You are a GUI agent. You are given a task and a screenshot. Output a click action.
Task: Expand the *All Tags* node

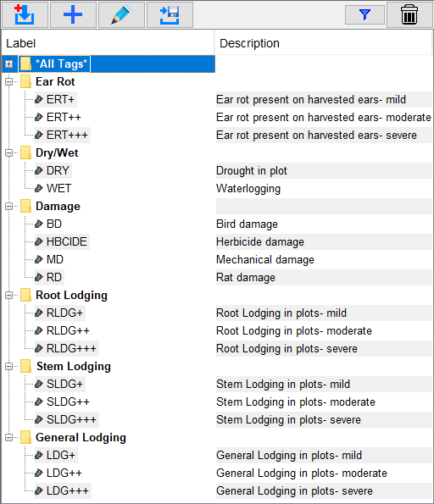click(9, 64)
